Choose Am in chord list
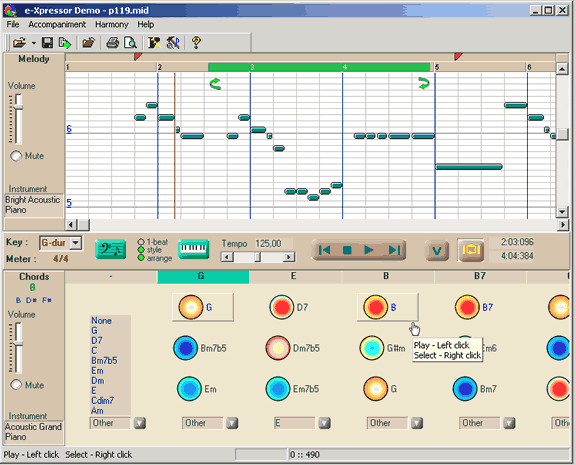This screenshot has height=465, width=576. [x=97, y=410]
